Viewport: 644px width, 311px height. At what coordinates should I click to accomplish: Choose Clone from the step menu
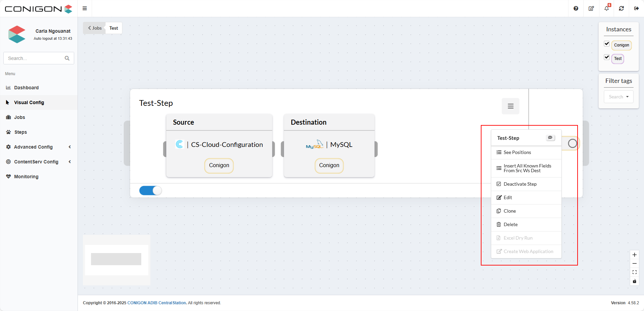coord(509,211)
